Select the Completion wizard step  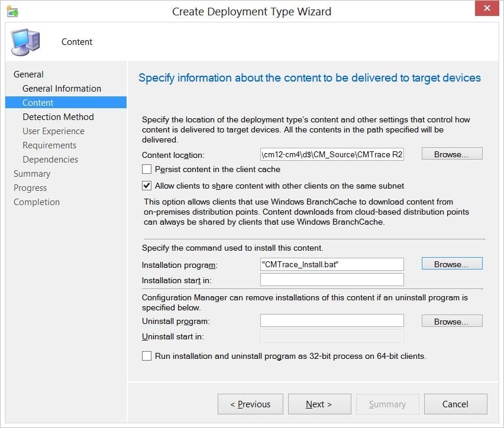tap(37, 202)
